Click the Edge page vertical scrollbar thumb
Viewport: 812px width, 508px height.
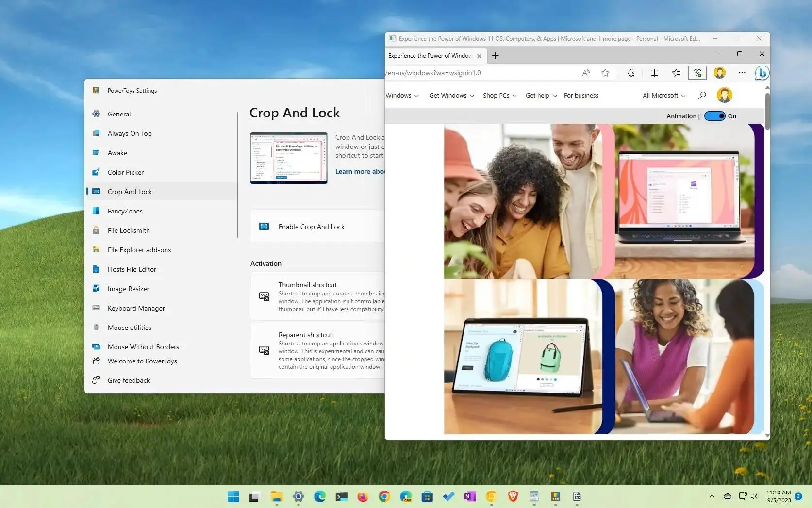(767, 111)
